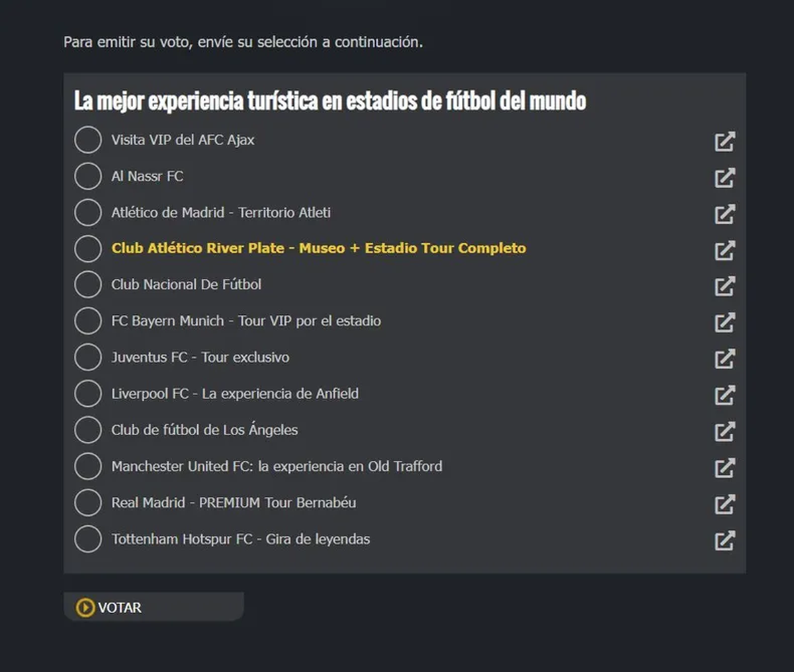Select Tottenham Hotspur Gira de leyendas radio button
Screen dimensions: 794x672
(88, 539)
